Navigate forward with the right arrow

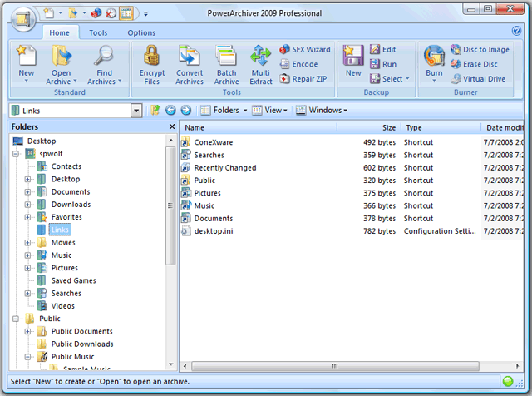[x=186, y=111]
